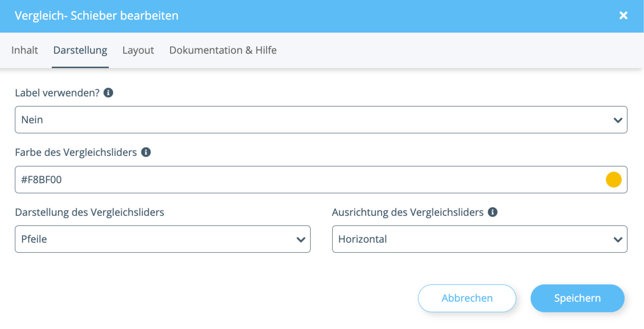
Task: Click the #F8BF00 color hex input field
Action: pos(300,180)
